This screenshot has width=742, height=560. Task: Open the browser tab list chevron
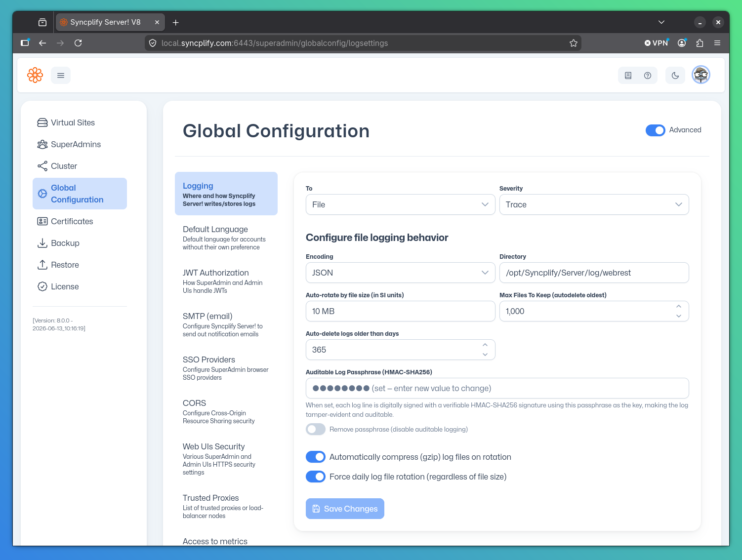click(x=661, y=22)
